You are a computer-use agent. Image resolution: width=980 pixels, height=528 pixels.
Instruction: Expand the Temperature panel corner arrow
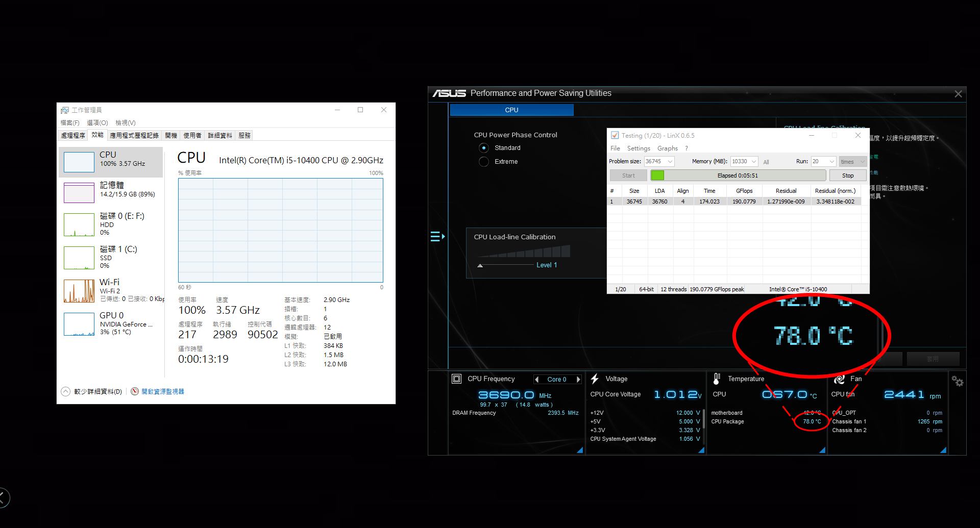822,450
